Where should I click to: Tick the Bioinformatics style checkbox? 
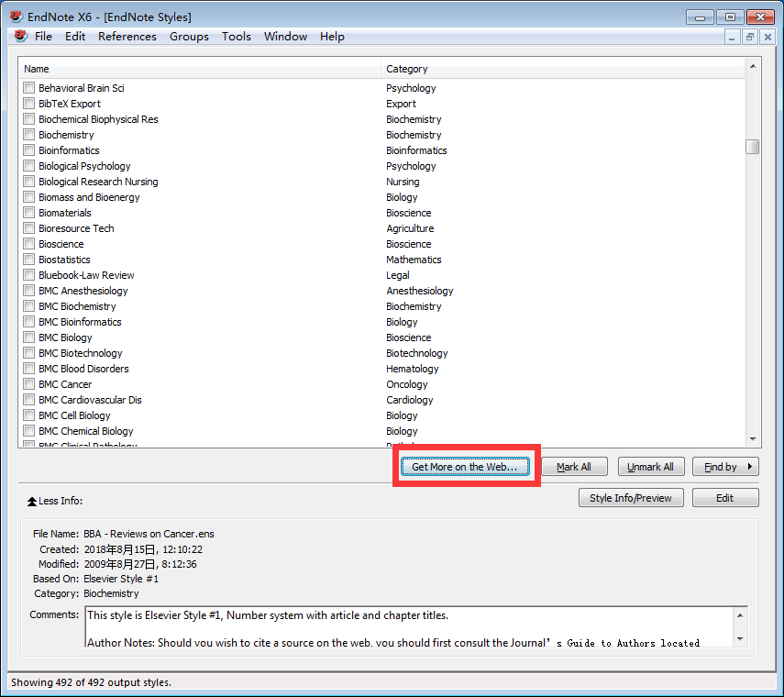29,150
